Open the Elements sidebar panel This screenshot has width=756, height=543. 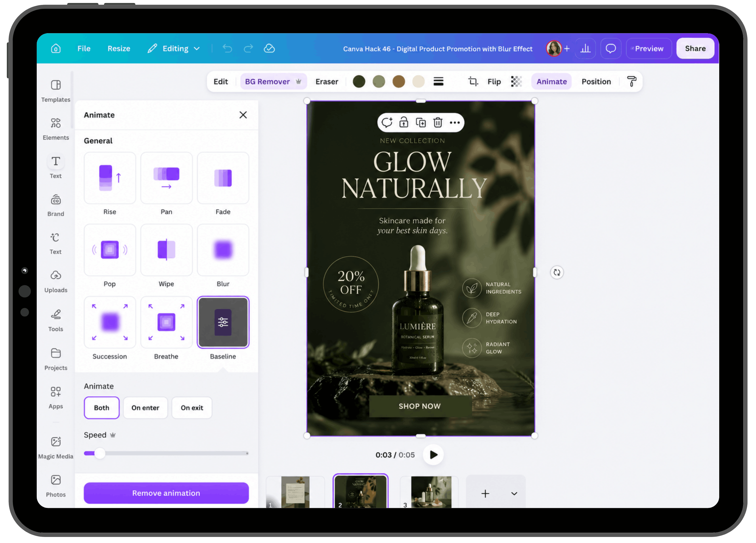coord(56,129)
